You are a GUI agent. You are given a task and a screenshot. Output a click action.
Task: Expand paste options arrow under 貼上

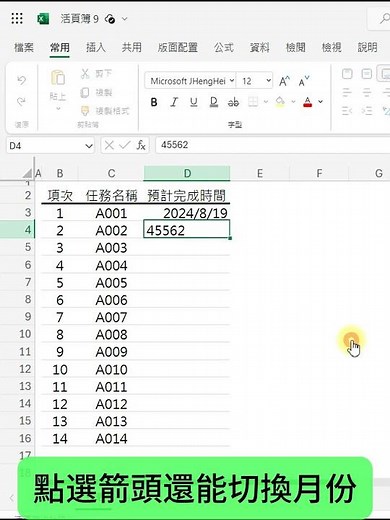pyautogui.click(x=58, y=109)
